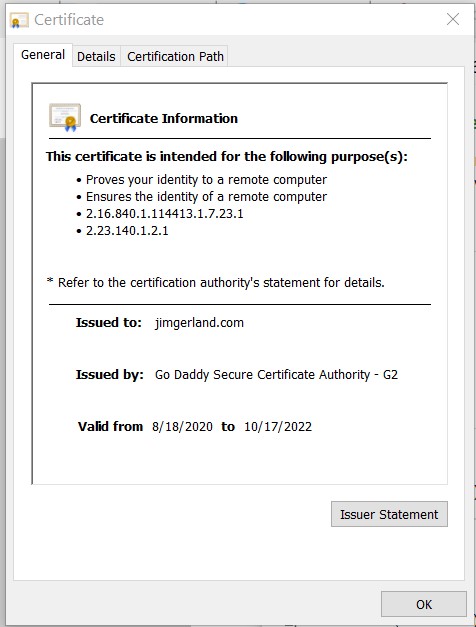Confirm with the OK button
This screenshot has width=476, height=627.
(x=424, y=604)
